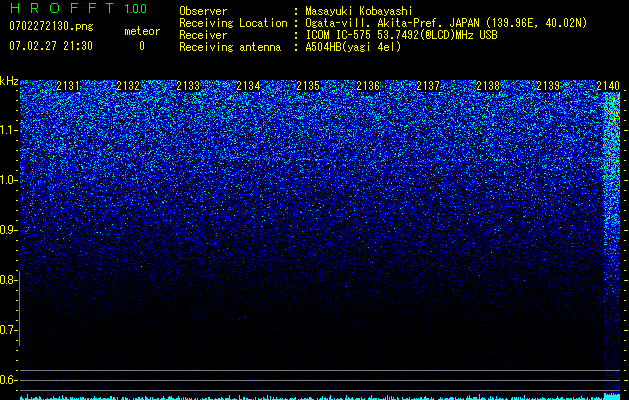Click the 2132 time marker

coord(128,86)
